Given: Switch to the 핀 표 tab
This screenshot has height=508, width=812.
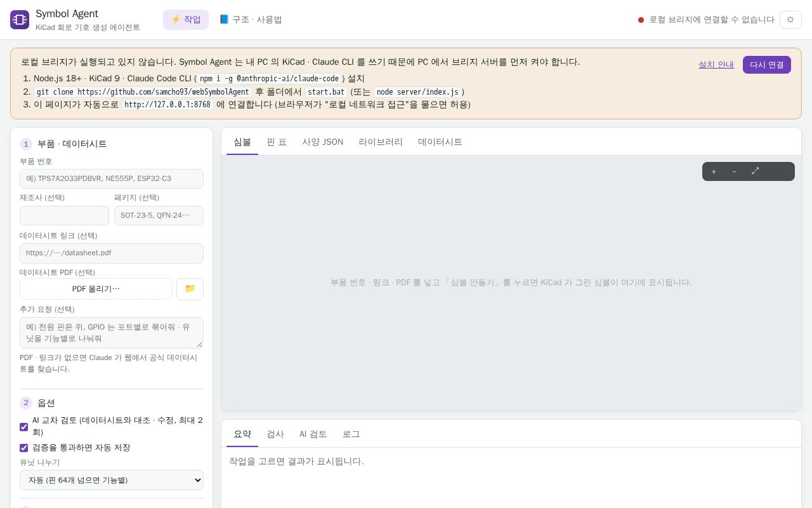Looking at the screenshot, I should tap(277, 142).
